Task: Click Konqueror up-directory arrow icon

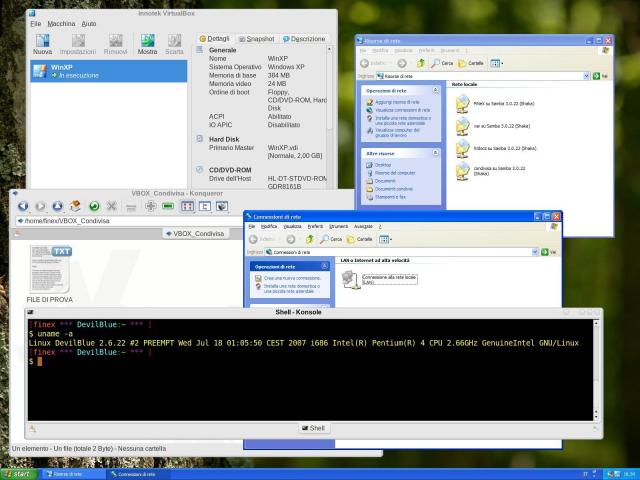Action: pos(57,206)
